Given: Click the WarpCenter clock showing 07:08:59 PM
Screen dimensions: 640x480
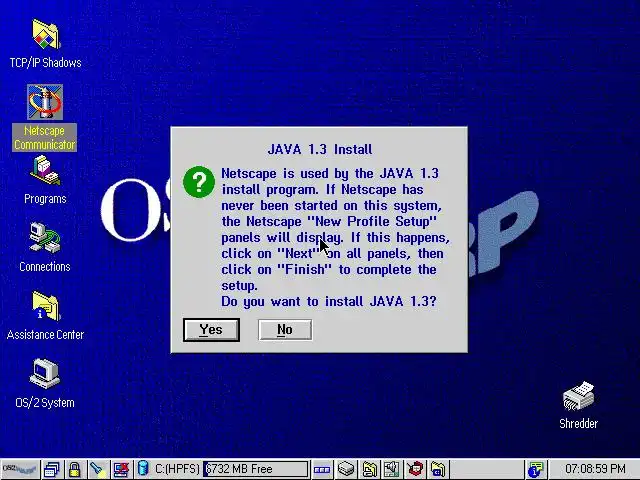Looking at the screenshot, I should pos(595,469).
